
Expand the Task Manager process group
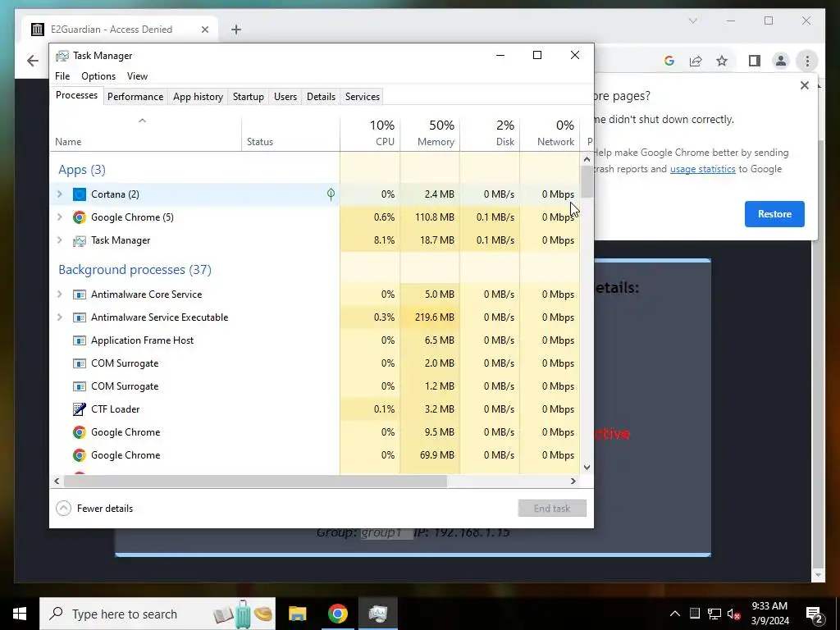[x=60, y=240]
